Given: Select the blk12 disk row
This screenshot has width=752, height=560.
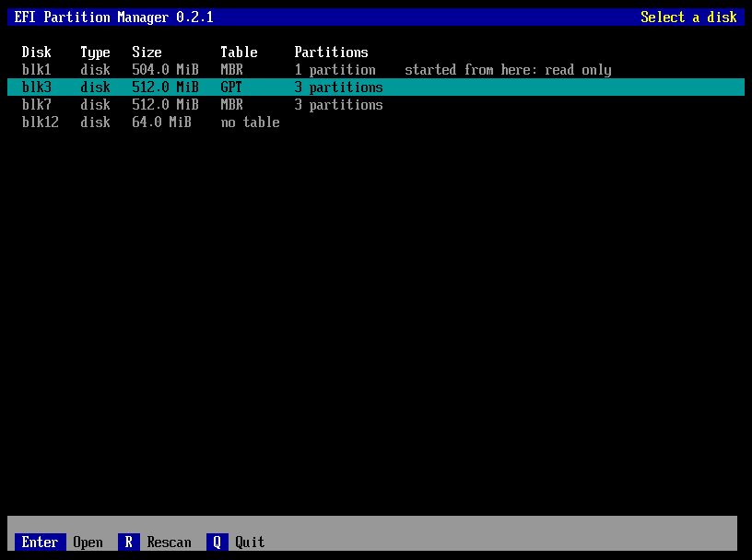Looking at the screenshot, I should (375, 122).
